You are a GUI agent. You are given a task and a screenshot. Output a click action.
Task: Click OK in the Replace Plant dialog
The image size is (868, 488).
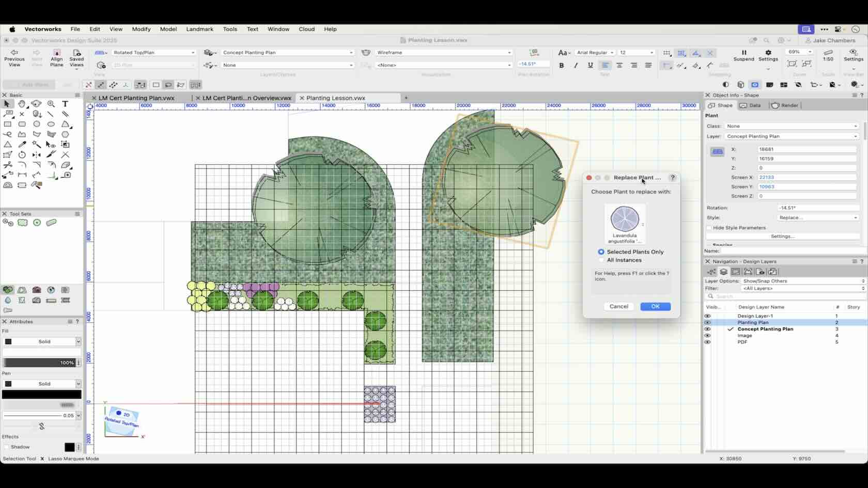point(655,306)
